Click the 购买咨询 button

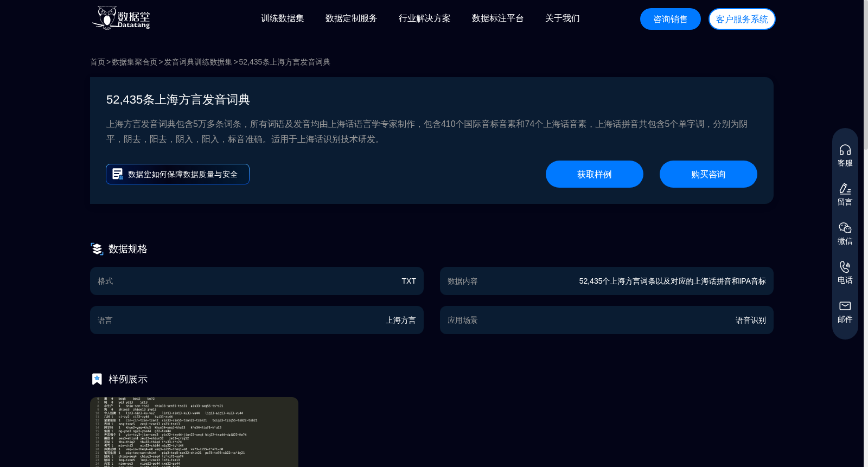tap(709, 174)
